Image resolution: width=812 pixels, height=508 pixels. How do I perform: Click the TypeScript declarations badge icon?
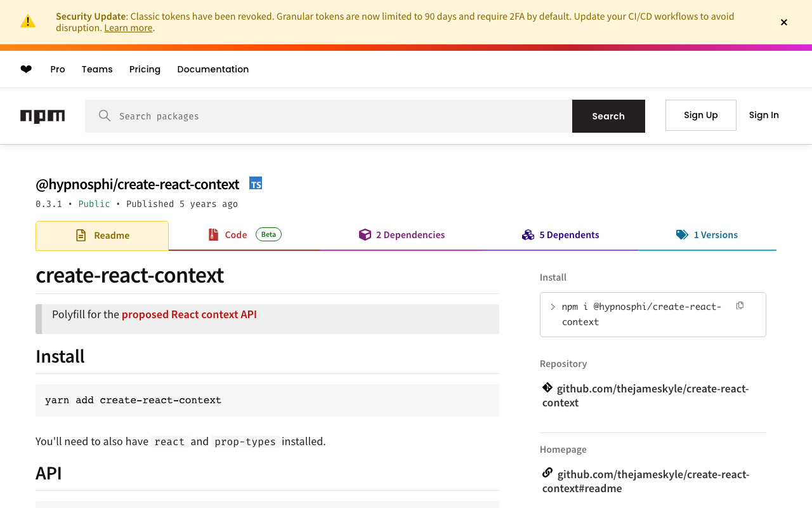point(256,184)
